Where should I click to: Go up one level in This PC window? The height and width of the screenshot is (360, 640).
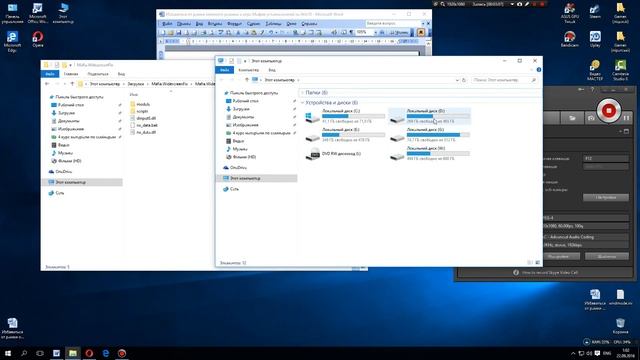point(247,80)
